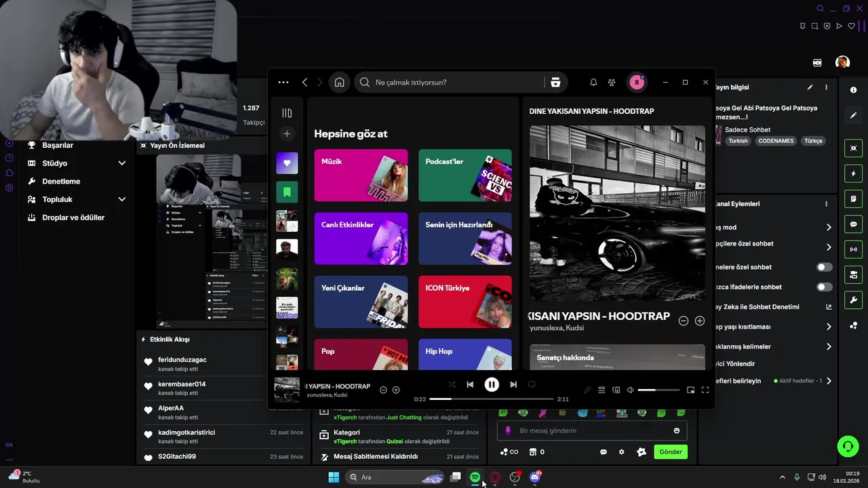Pause the playing track in Spotify
Screen dimensions: 868x488
(492, 384)
